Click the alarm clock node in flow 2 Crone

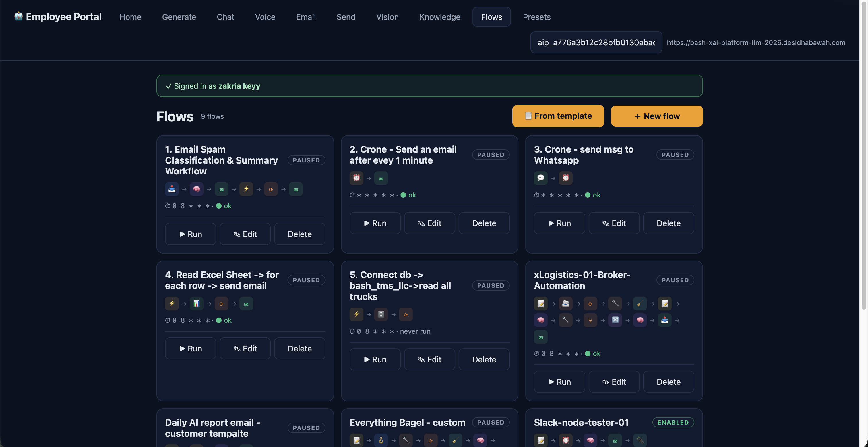pyautogui.click(x=356, y=178)
